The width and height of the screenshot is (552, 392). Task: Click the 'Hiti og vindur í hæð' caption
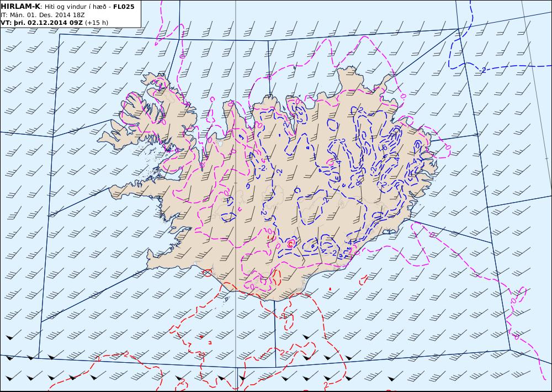coord(75,7)
